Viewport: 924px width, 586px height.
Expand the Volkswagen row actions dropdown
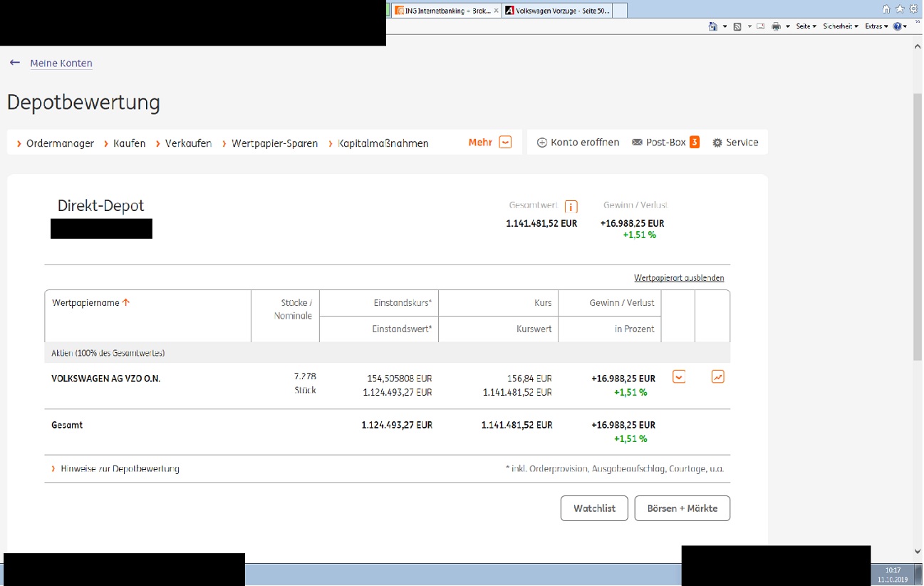tap(679, 376)
